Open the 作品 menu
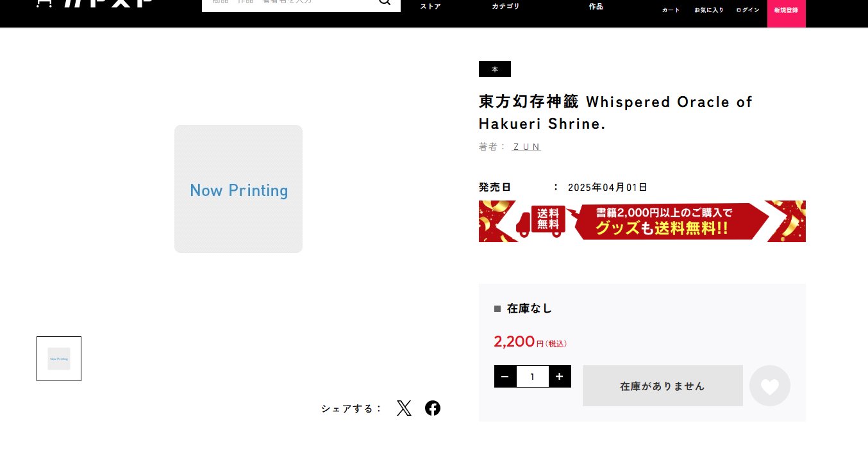Image resolution: width=868 pixels, height=451 pixels. (x=596, y=6)
